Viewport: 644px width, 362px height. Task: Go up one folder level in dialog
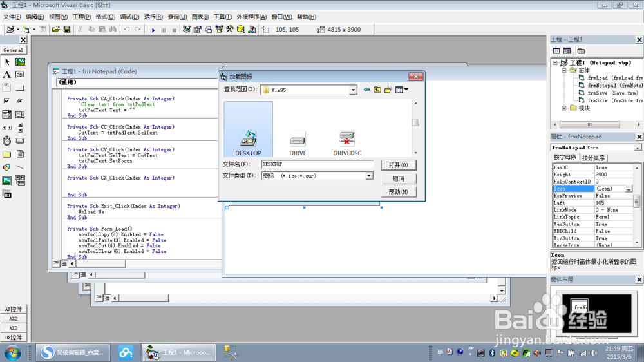pyautogui.click(x=377, y=90)
